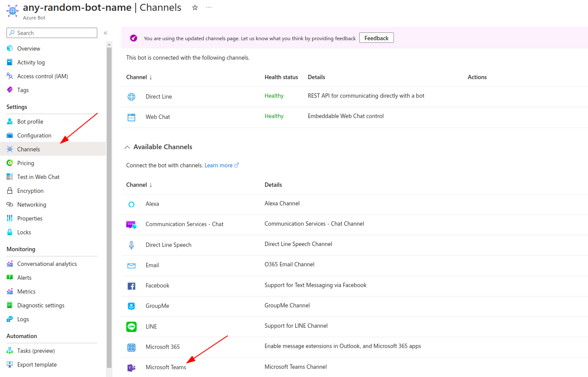Click the Networking icon
Screen dimensions: 588x377
[x=10, y=204]
